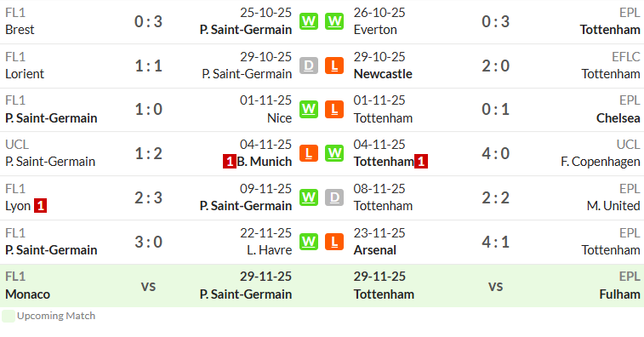Click gray D badge for Lorient match
The image size is (644, 337).
[x=309, y=66]
